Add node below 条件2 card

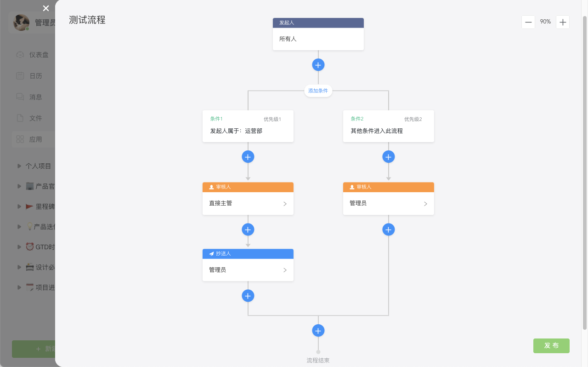[x=389, y=157]
